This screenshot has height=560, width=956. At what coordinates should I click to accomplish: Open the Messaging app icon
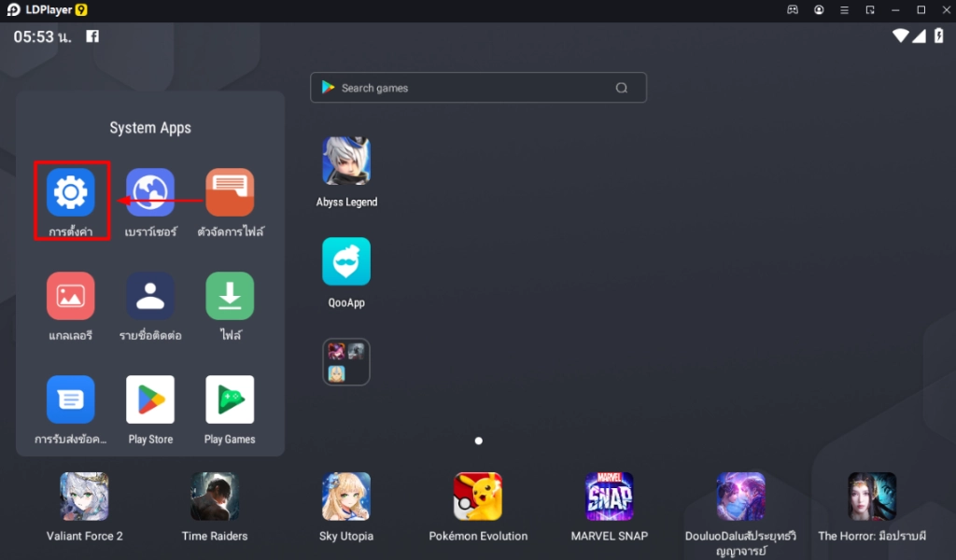[71, 399]
